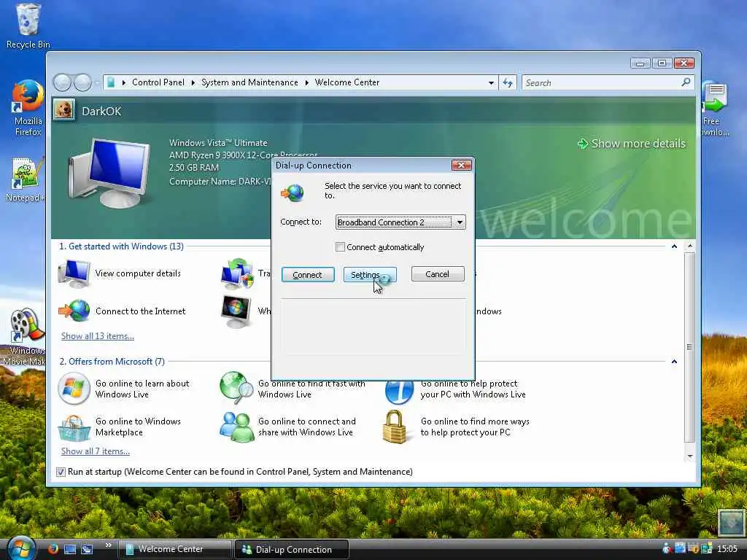Screen dimensions: 747x560
Task: Click the Connect to the Internet globe icon
Action: 74,311
